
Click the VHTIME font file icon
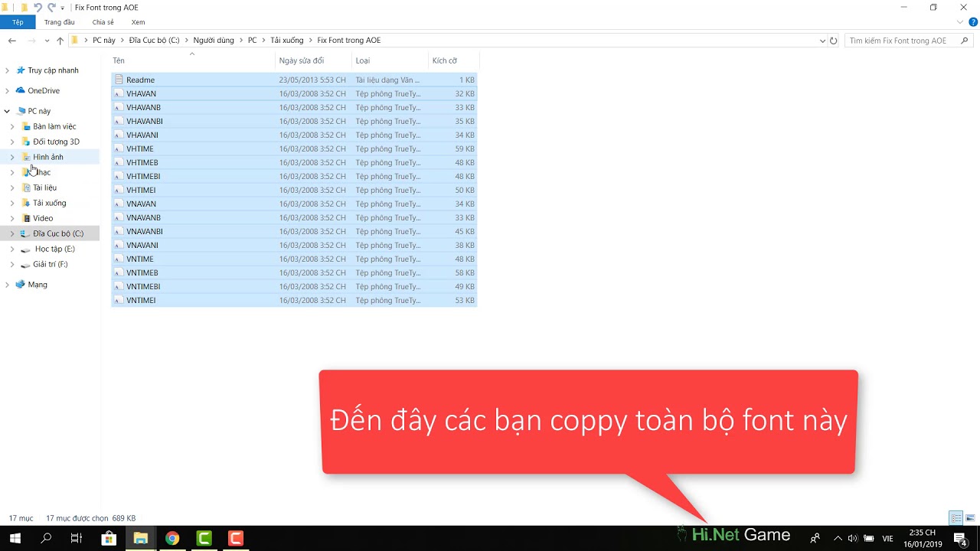[119, 148]
